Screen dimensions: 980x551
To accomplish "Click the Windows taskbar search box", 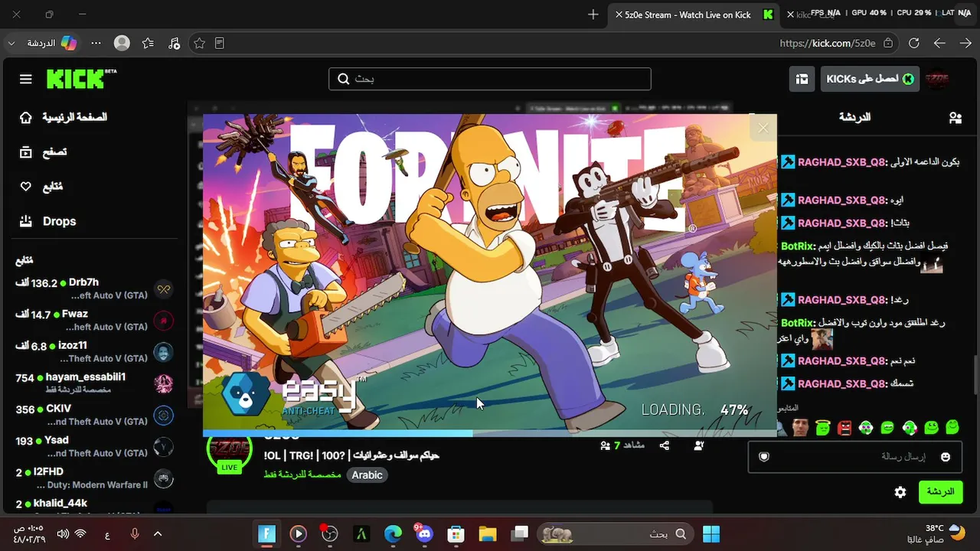I will pyautogui.click(x=614, y=534).
